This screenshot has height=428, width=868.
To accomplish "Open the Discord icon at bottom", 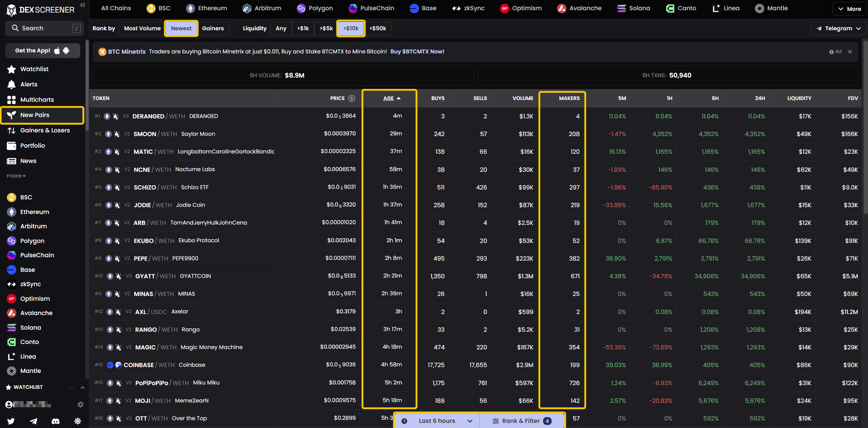I will click(55, 421).
